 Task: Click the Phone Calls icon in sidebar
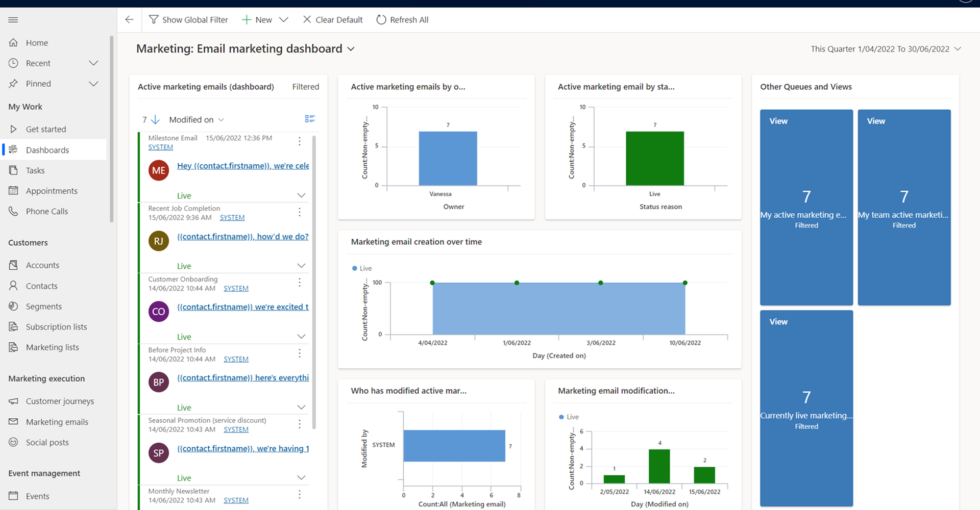point(13,211)
